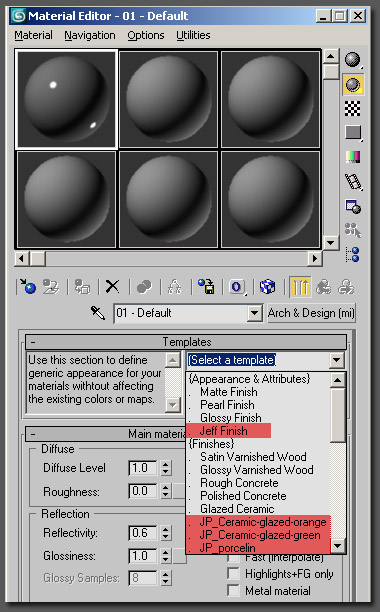380x612 pixels.
Task: Click the Glossiness map button
Action: tap(179, 556)
